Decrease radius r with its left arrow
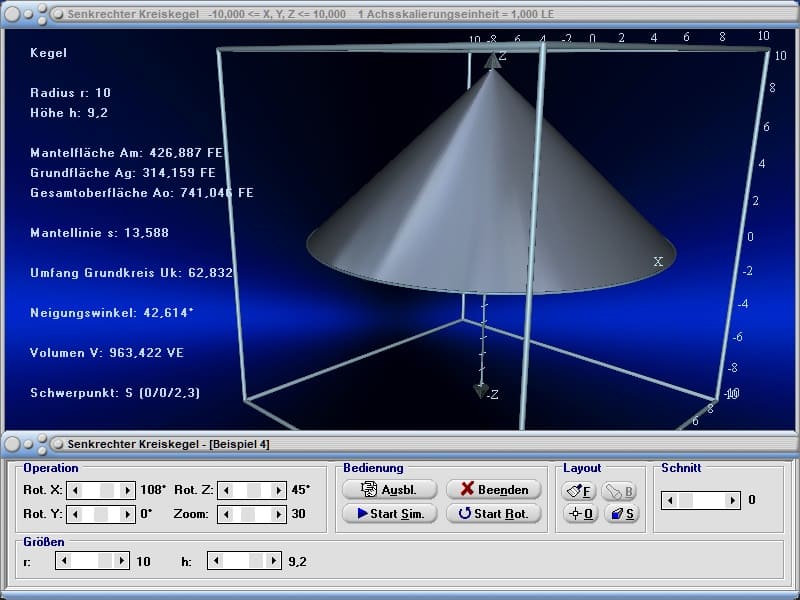The height and width of the screenshot is (600, 800). click(64, 561)
